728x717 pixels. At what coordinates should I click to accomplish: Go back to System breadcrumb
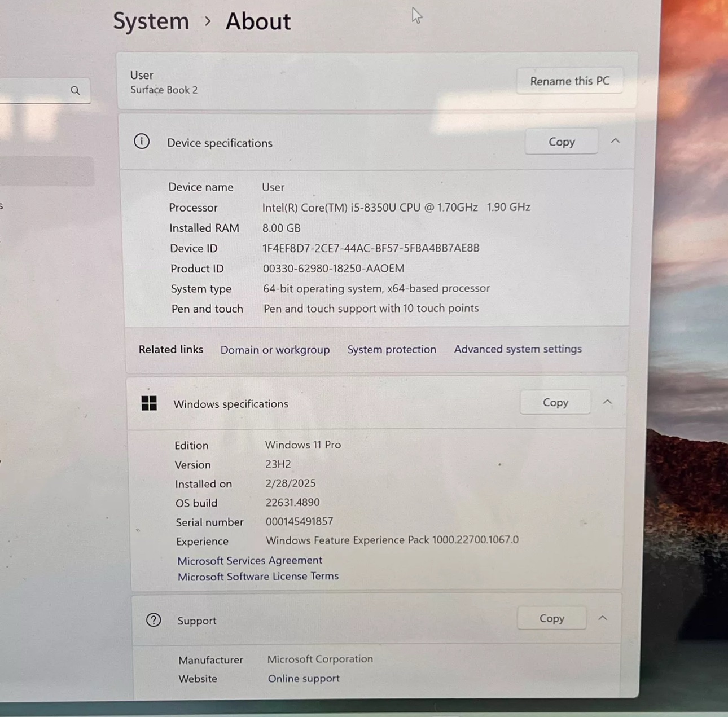tap(151, 21)
